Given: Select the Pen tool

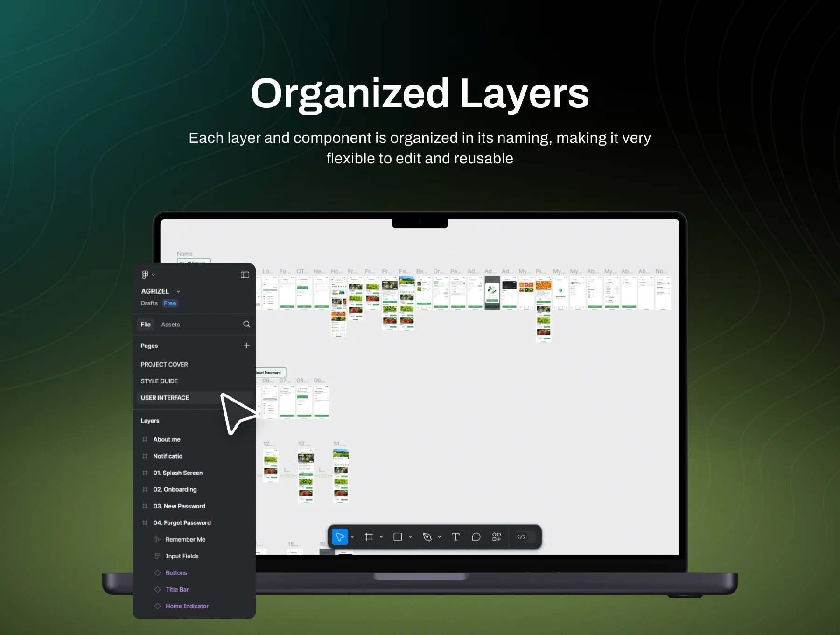Looking at the screenshot, I should [427, 537].
